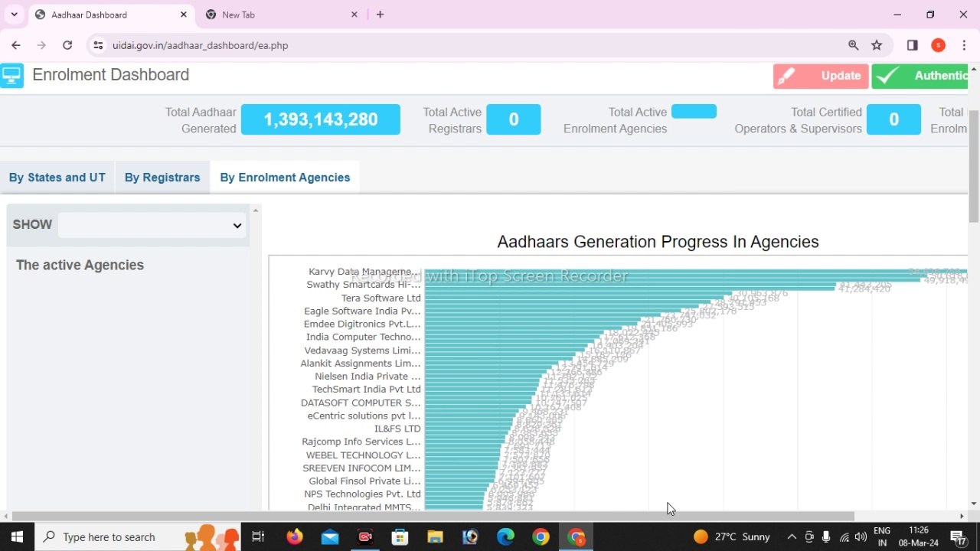This screenshot has width=980, height=551.
Task: Select the By Registrars tab
Action: (162, 178)
